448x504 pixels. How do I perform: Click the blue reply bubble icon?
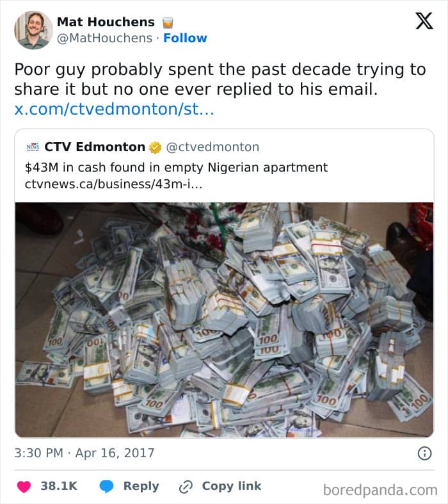[106, 486]
